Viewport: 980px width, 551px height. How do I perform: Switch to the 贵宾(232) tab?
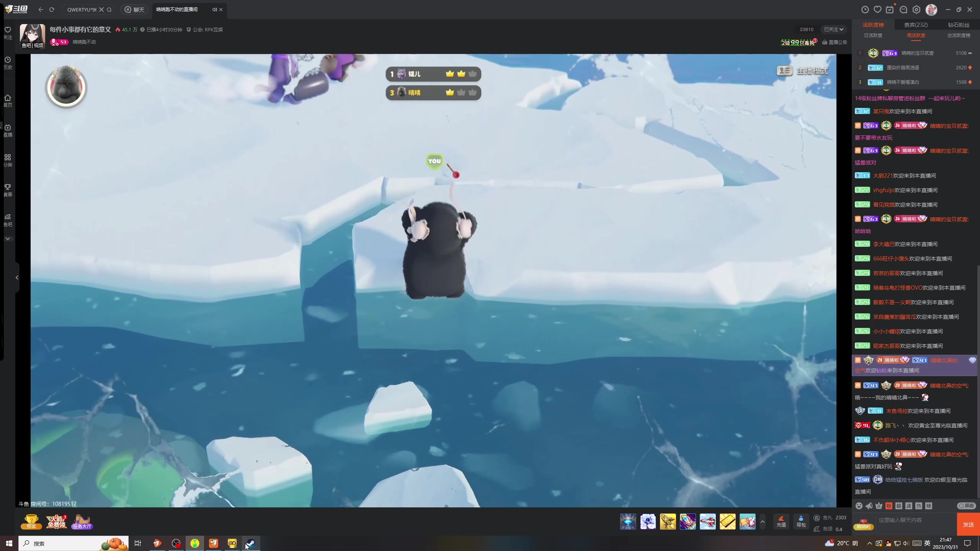[x=916, y=25]
